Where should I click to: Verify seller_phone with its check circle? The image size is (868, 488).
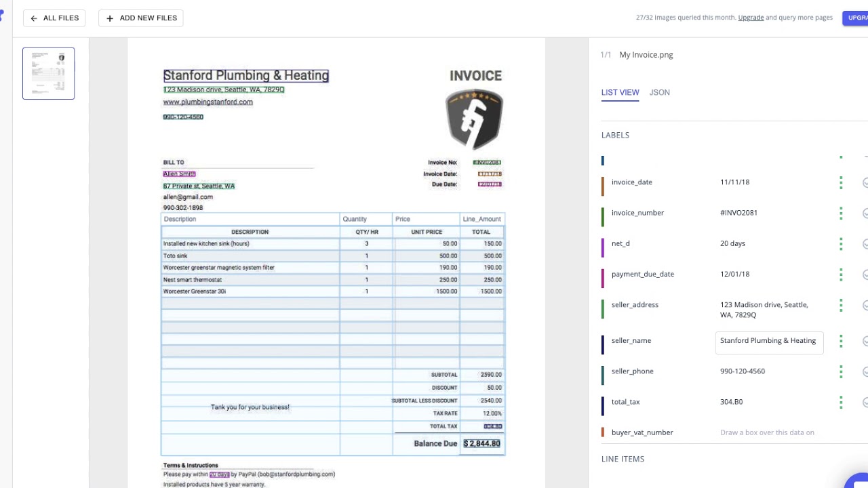(865, 371)
